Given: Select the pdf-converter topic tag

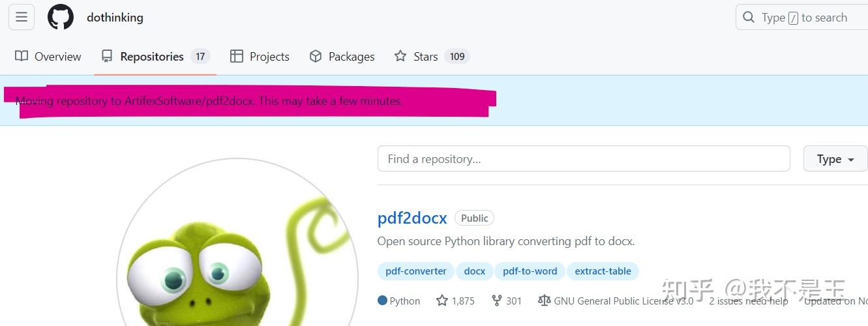Looking at the screenshot, I should coord(416,271).
